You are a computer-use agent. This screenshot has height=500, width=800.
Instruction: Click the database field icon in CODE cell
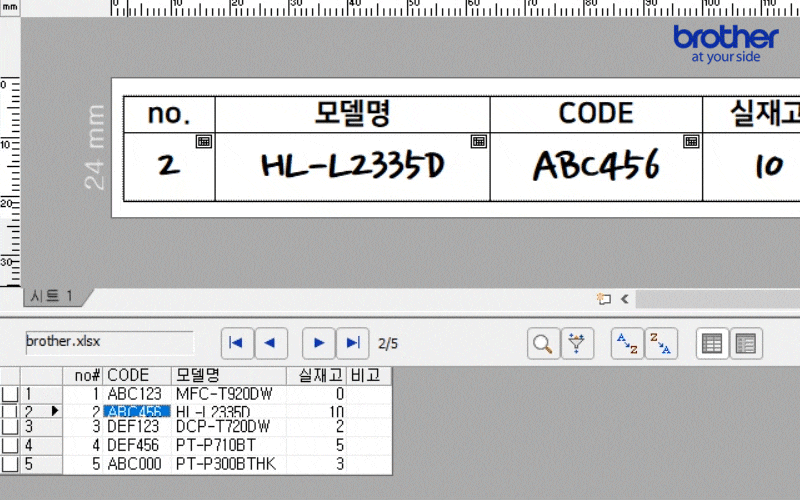click(x=691, y=141)
